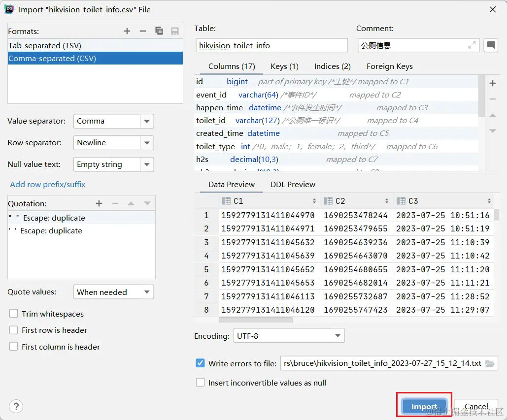This screenshot has height=420, width=507.
Task: Switch to the Data Preview tab
Action: 232,185
